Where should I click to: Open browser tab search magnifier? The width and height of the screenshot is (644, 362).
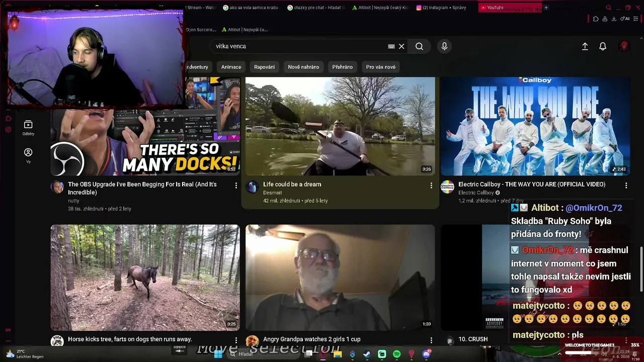click(x=608, y=8)
